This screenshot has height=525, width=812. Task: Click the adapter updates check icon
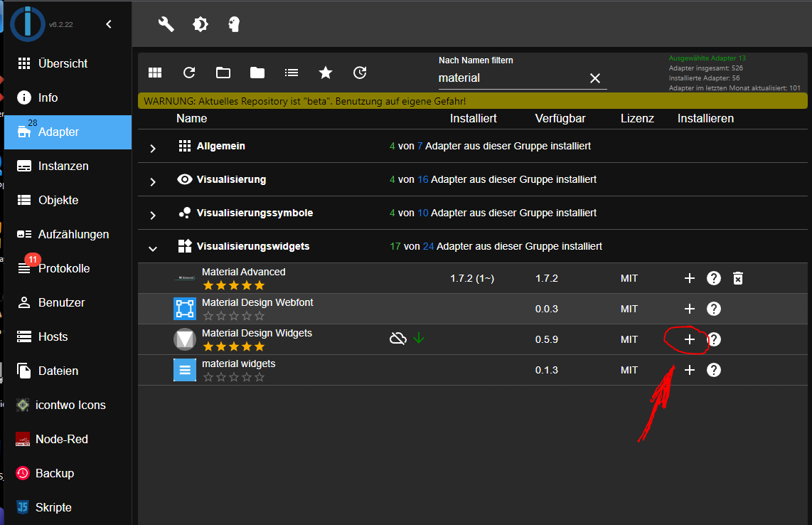[x=360, y=73]
